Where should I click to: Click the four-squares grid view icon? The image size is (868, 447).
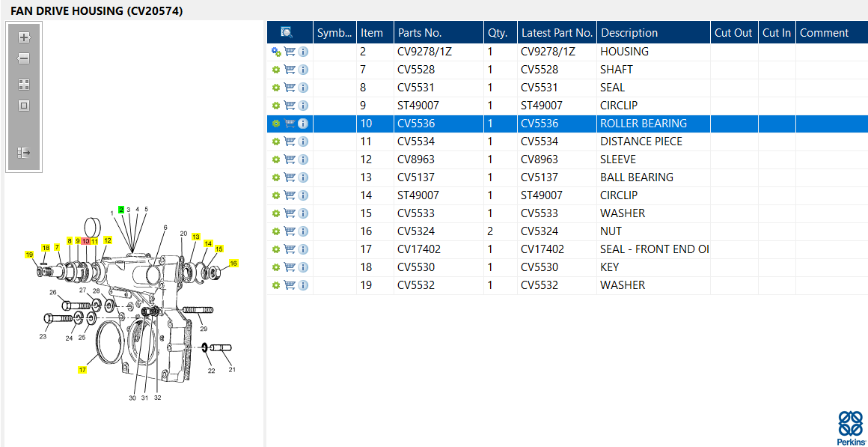tap(24, 85)
